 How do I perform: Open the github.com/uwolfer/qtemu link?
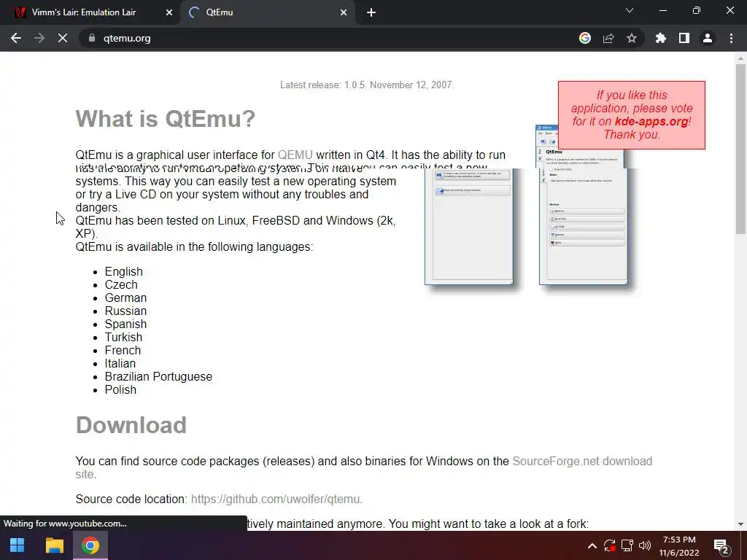275,499
